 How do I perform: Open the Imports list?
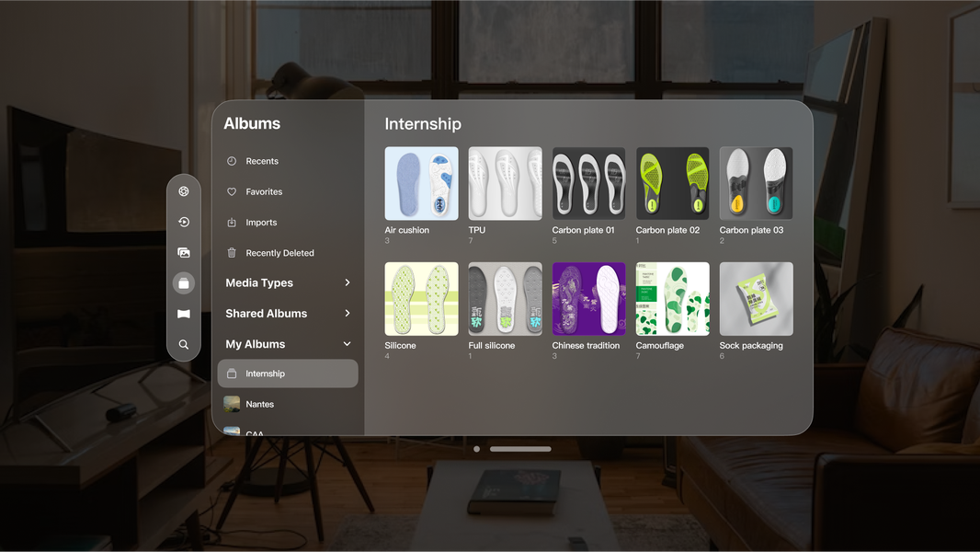(288, 222)
